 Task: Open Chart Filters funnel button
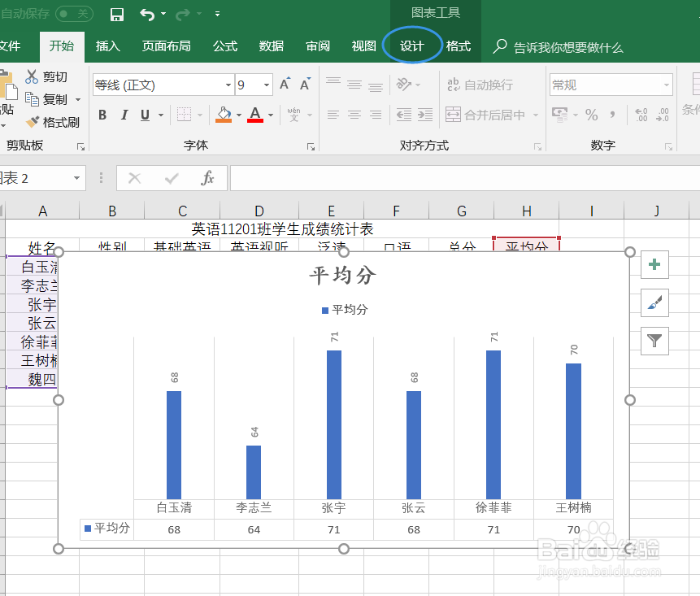click(x=654, y=341)
